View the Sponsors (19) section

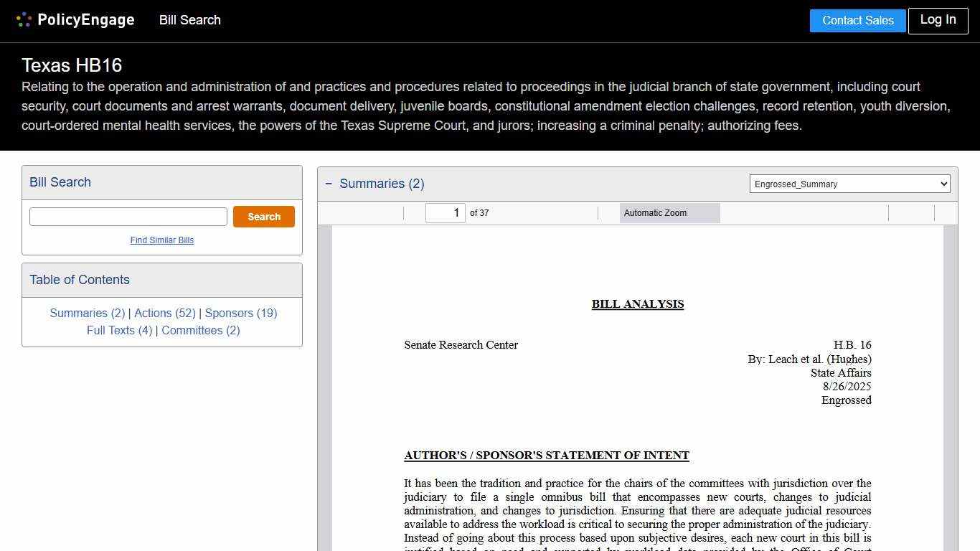click(241, 314)
